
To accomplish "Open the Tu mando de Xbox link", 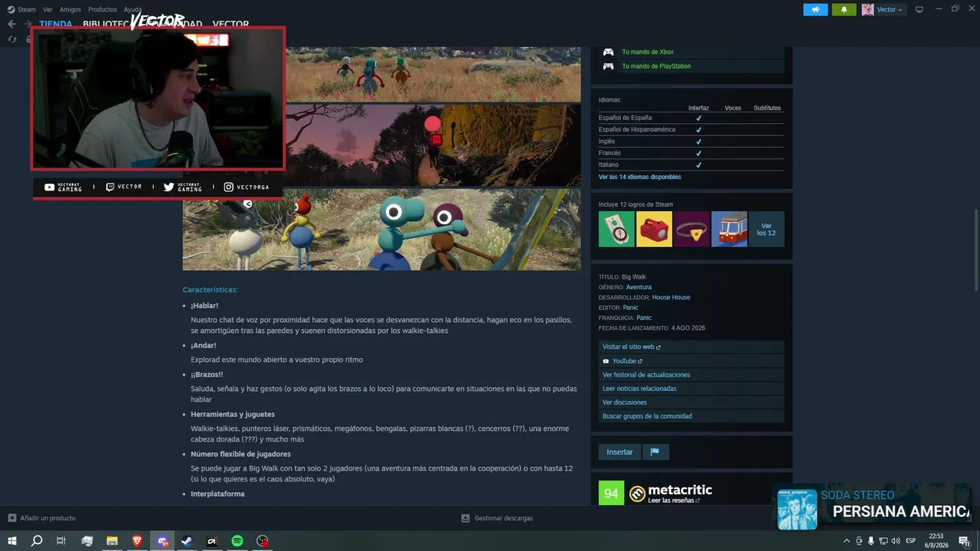I will (x=648, y=52).
